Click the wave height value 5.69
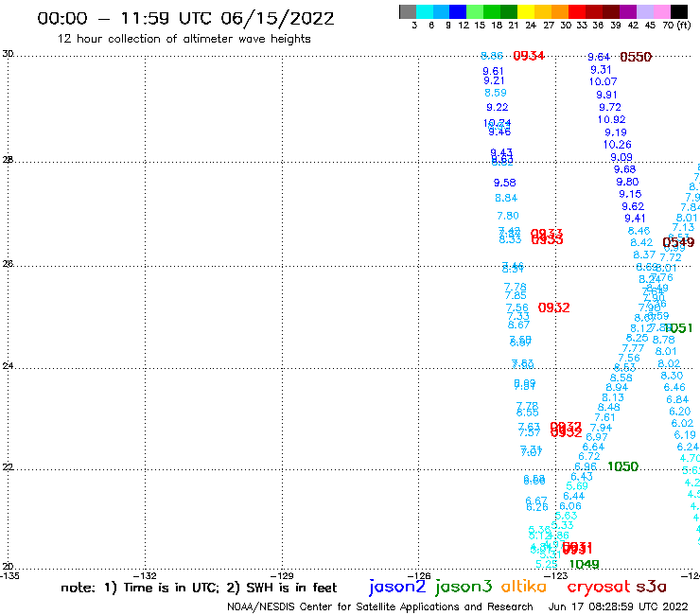The height and width of the screenshot is (615, 700). click(x=577, y=486)
